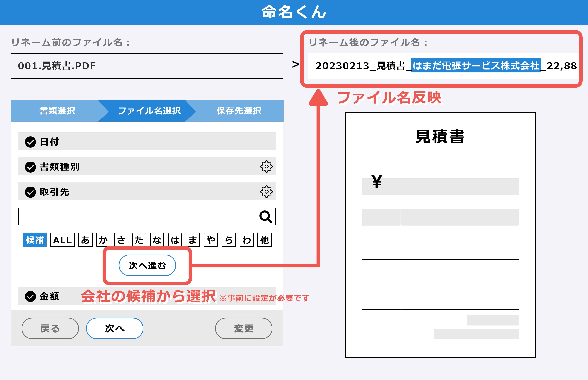
Task: Toggle the 金額 checkmark
Action: (31, 296)
